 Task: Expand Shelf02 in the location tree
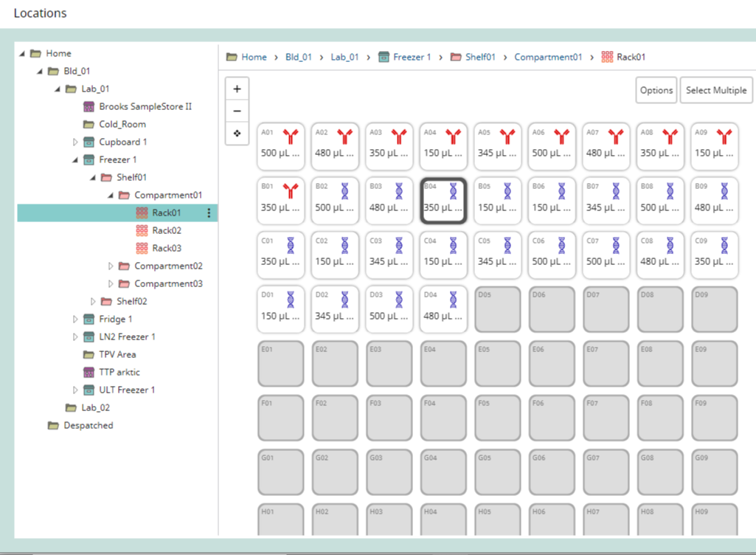[x=93, y=301]
